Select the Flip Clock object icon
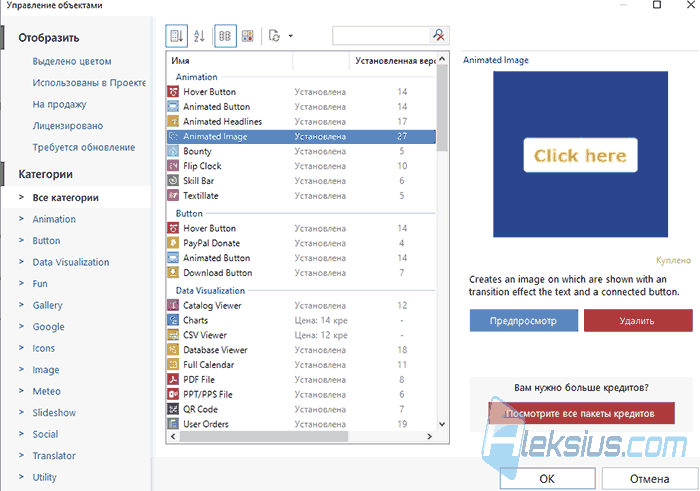 click(173, 166)
